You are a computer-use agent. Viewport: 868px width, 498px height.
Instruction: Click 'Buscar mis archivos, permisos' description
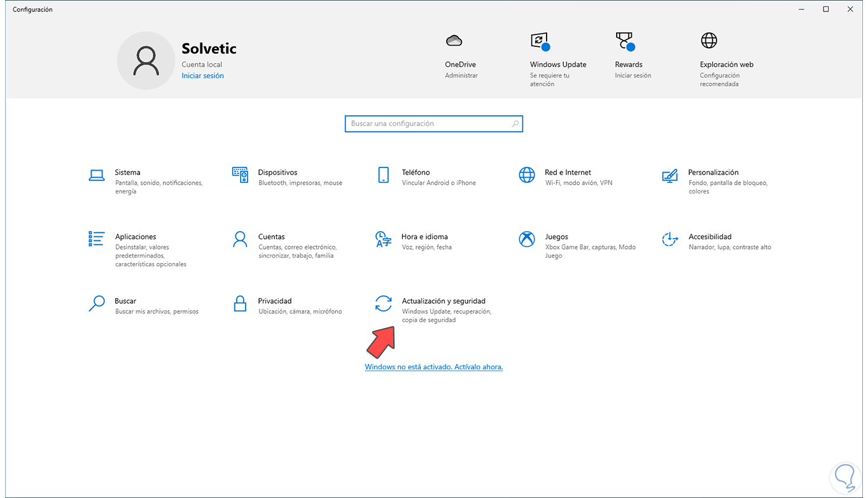pyautogui.click(x=157, y=312)
